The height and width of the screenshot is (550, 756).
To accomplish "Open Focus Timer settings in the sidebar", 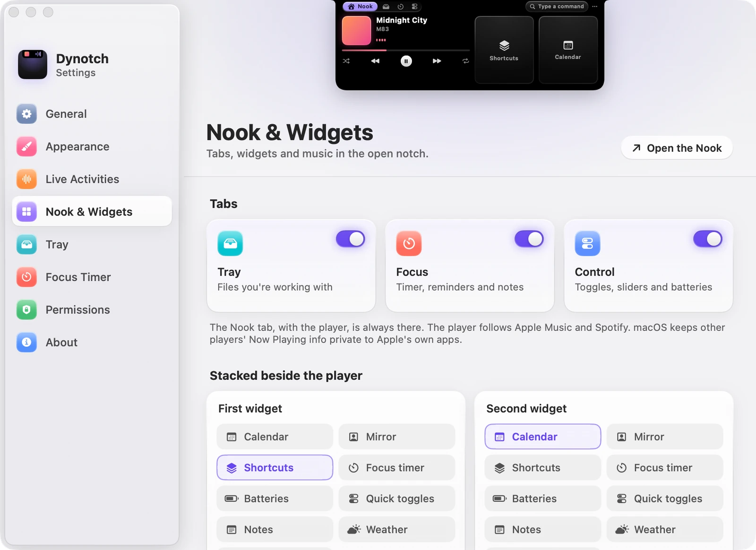I will click(92, 277).
